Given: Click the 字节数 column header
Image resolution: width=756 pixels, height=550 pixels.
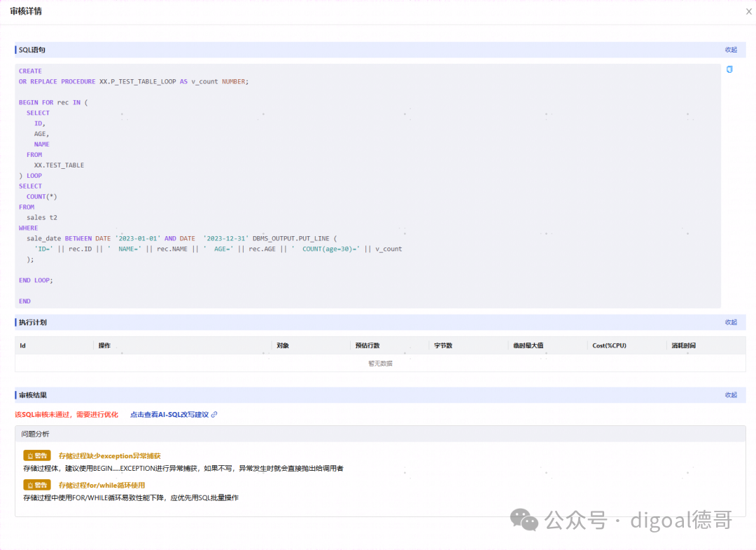Looking at the screenshot, I should tap(443, 345).
